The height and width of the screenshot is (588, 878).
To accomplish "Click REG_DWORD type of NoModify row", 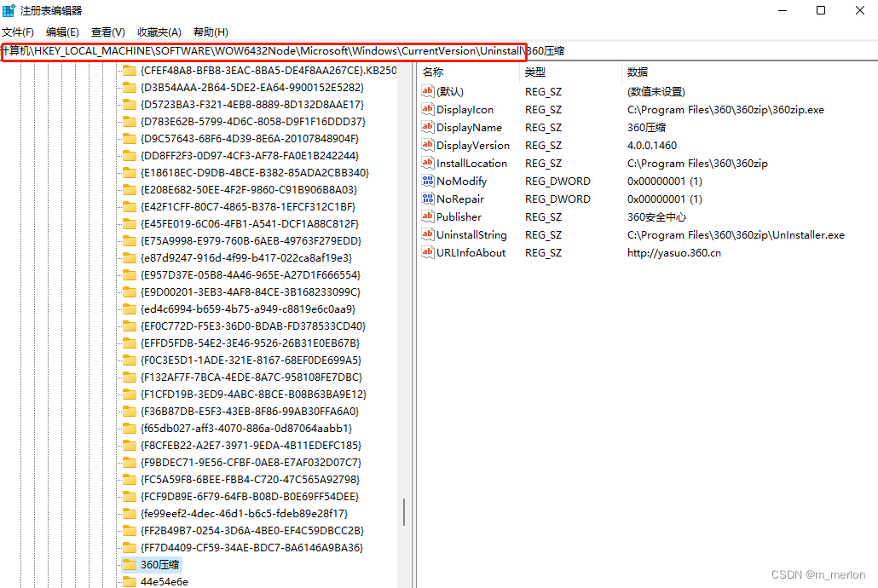I will pos(557,181).
